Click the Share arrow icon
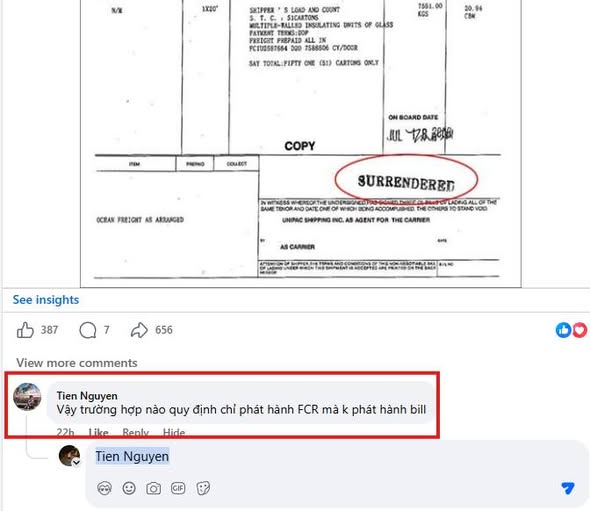This screenshot has width=590, height=511. (x=139, y=330)
